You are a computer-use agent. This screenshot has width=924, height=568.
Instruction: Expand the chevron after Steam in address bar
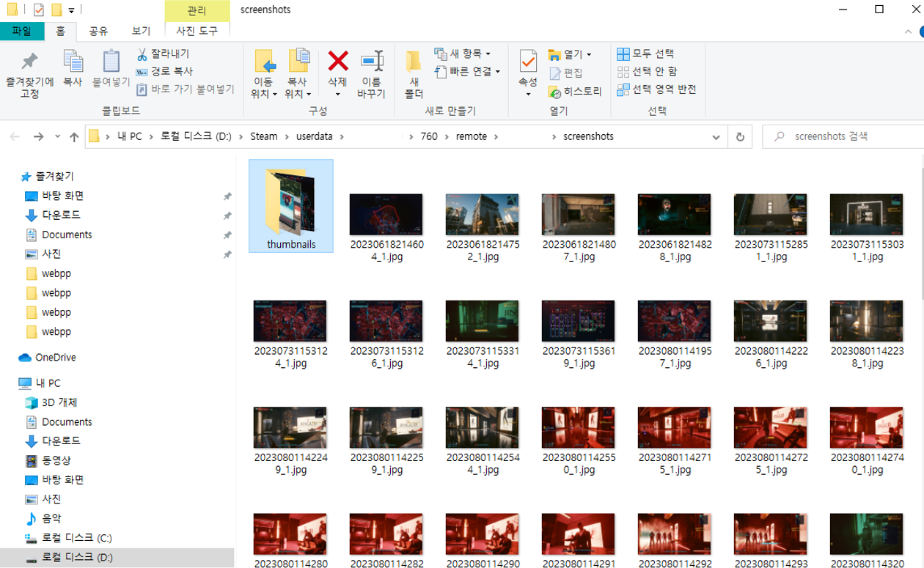click(x=286, y=137)
